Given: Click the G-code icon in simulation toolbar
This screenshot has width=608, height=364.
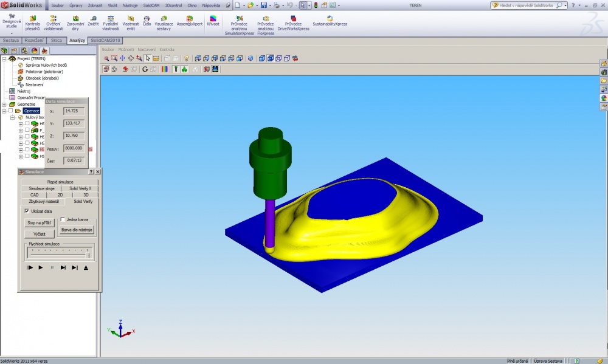Looking at the screenshot, I should pyautogui.click(x=145, y=69).
